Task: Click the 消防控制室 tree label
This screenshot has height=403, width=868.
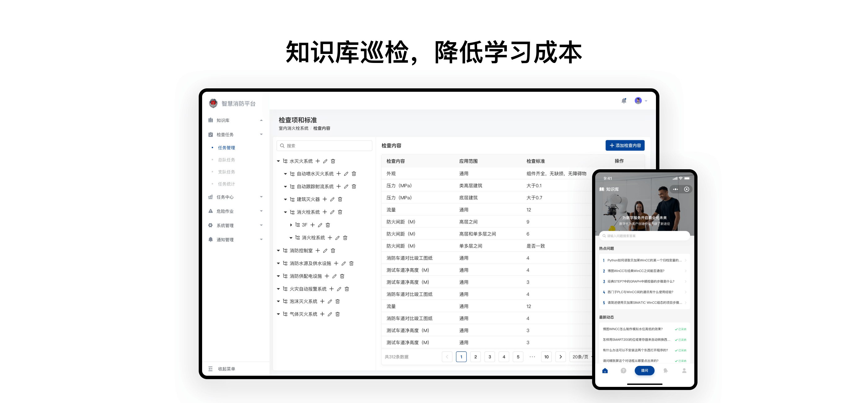Action: point(301,251)
